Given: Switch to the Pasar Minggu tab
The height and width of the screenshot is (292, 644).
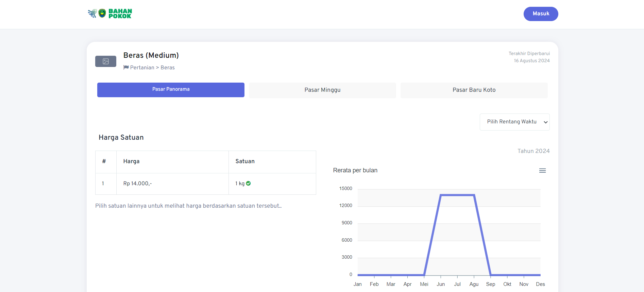Looking at the screenshot, I should tap(322, 90).
